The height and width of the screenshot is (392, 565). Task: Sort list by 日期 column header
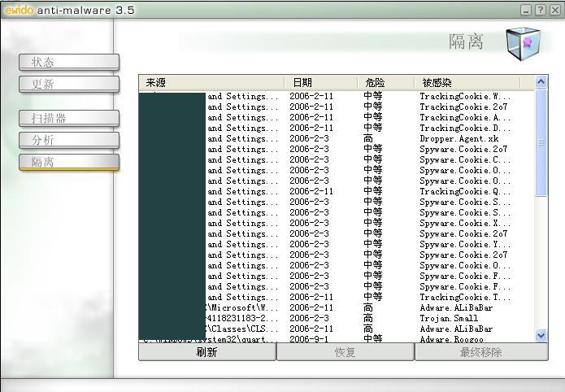(x=320, y=83)
